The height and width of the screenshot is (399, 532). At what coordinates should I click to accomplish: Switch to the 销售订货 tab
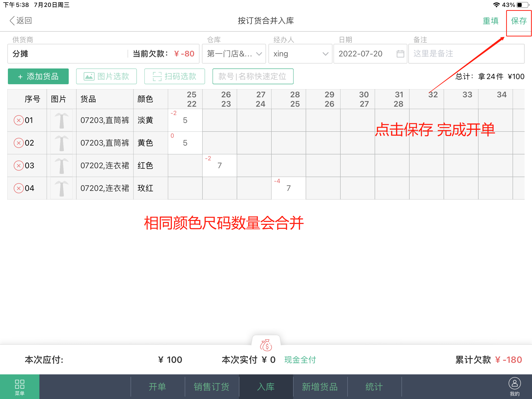[212, 387]
